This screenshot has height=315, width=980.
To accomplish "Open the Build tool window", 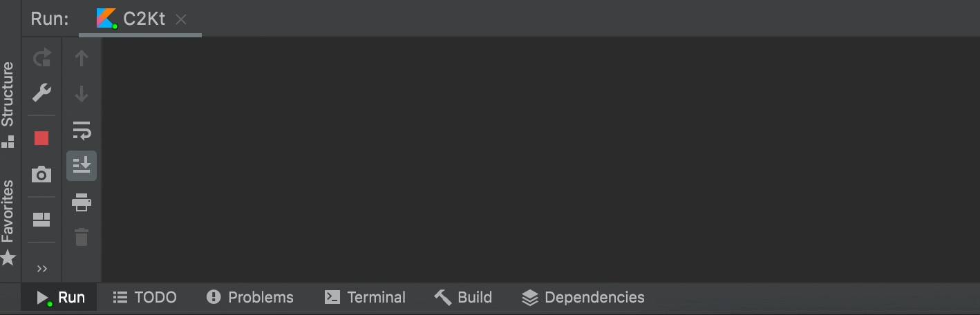I will coord(463,298).
